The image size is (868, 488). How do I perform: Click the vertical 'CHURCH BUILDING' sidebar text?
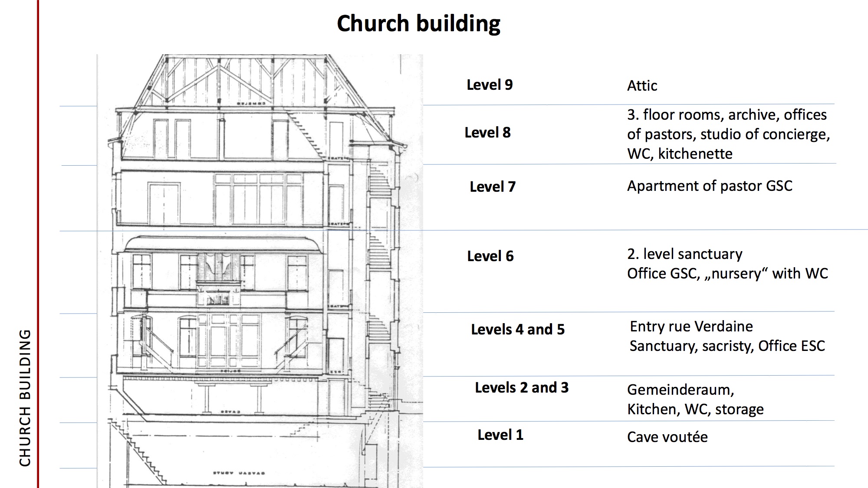point(25,398)
